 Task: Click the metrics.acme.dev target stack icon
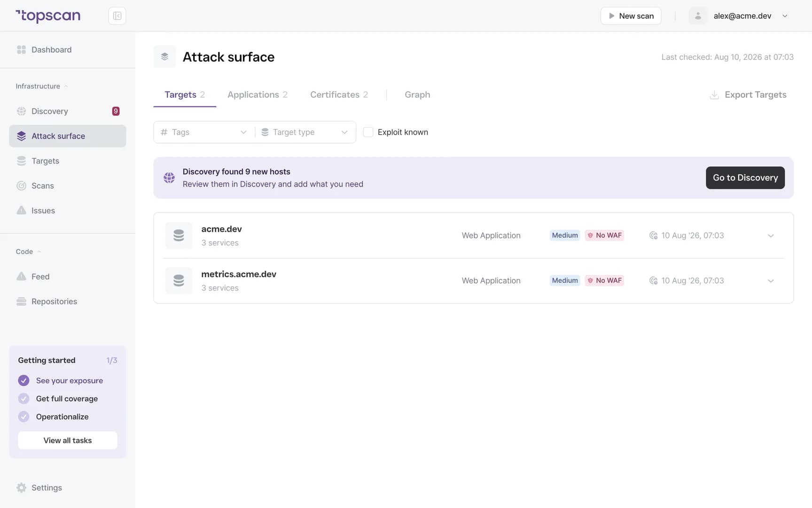click(179, 280)
